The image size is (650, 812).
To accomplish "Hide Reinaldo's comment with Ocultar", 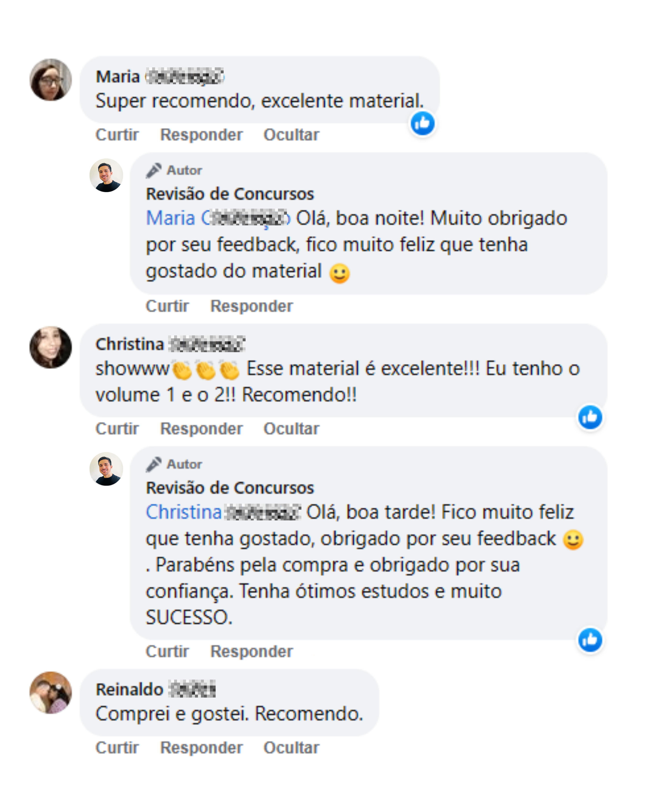I will [x=291, y=748].
